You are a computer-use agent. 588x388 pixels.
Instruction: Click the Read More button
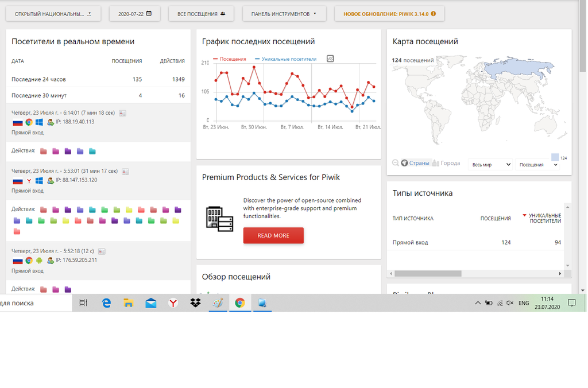pos(273,235)
